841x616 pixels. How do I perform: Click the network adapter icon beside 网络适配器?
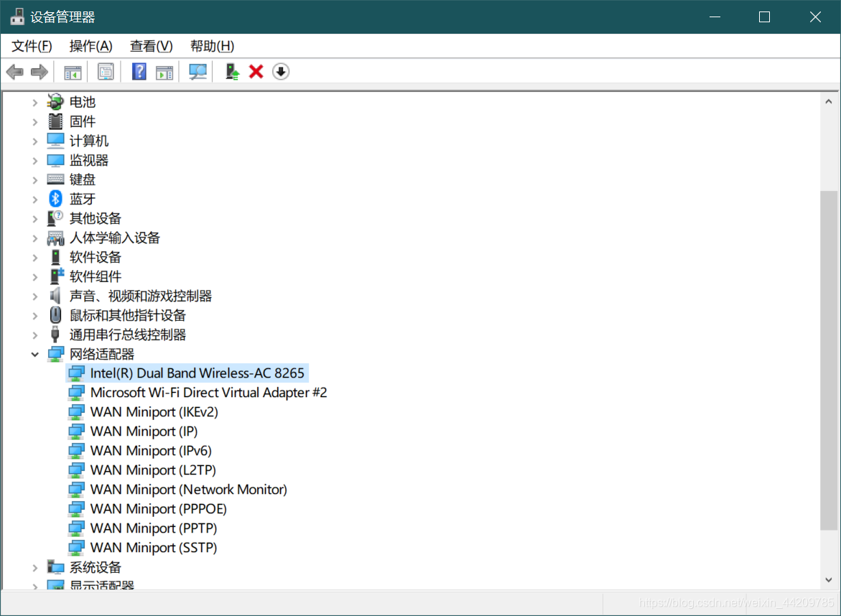tap(55, 354)
